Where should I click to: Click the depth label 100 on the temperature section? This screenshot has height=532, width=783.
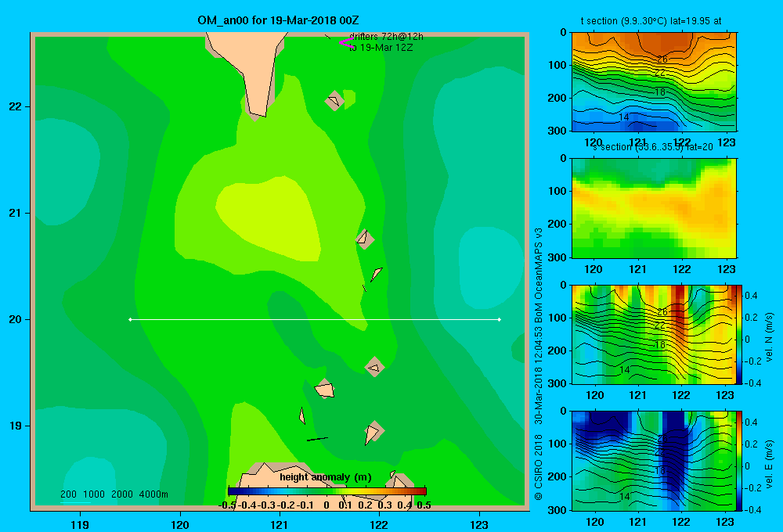557,65
